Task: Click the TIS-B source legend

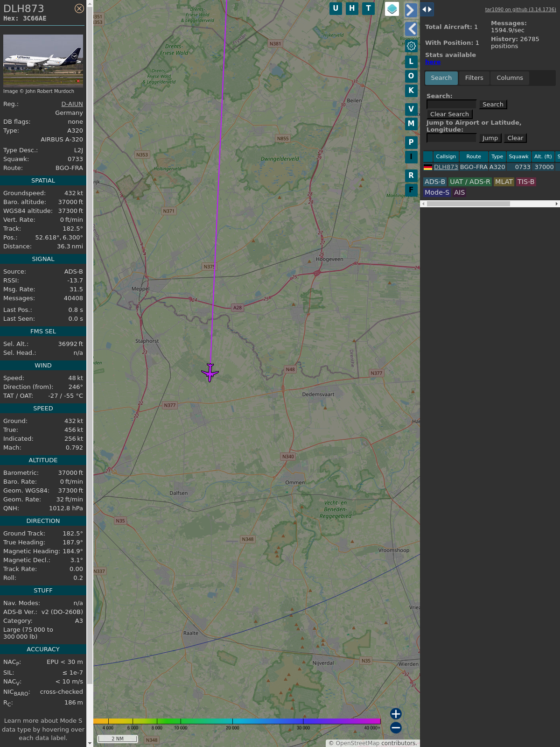Action: coord(526,182)
